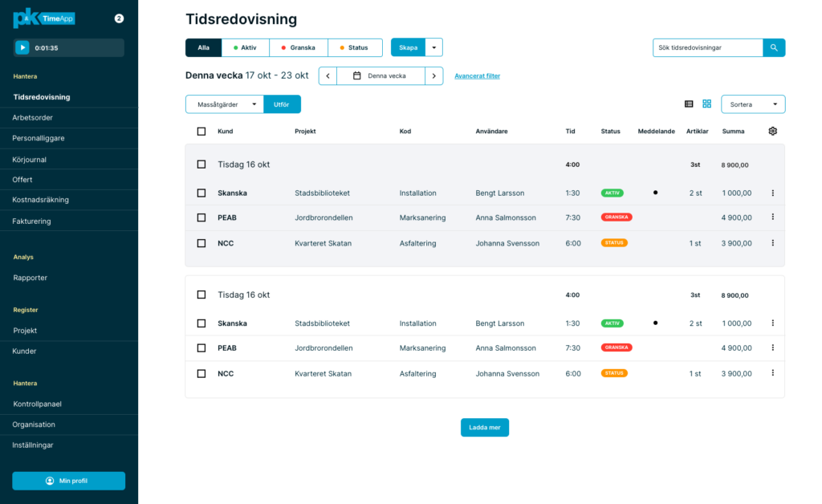This screenshot has width=822, height=504.
Task: Check the select-all checkbox in table header
Action: click(201, 132)
